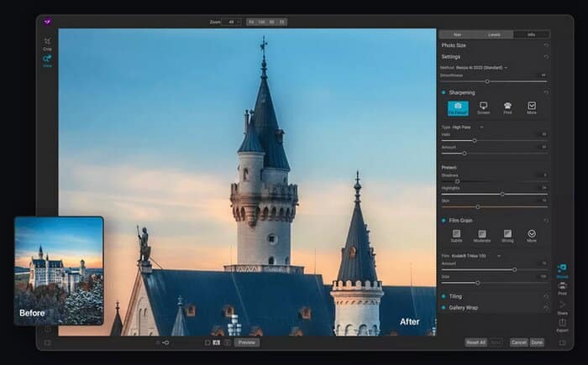Toggle the Gallery Wrap section on or off
Image resolution: width=588 pixels, height=365 pixels.
pos(444,308)
